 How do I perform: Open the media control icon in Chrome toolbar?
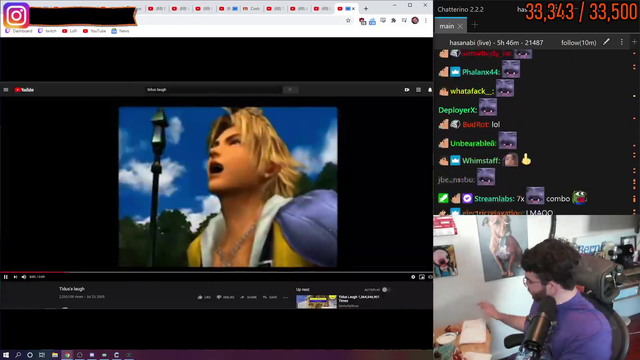coord(404,20)
